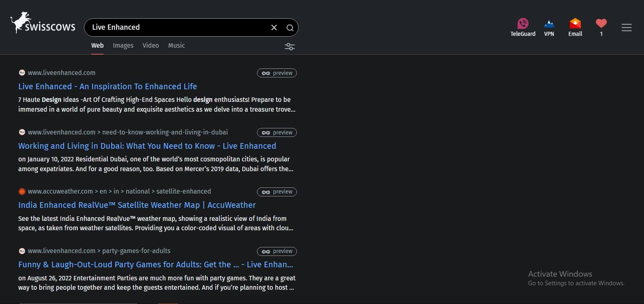Preview the party games for adults result
Screen dimensions: 644x304
pyautogui.click(x=277, y=251)
